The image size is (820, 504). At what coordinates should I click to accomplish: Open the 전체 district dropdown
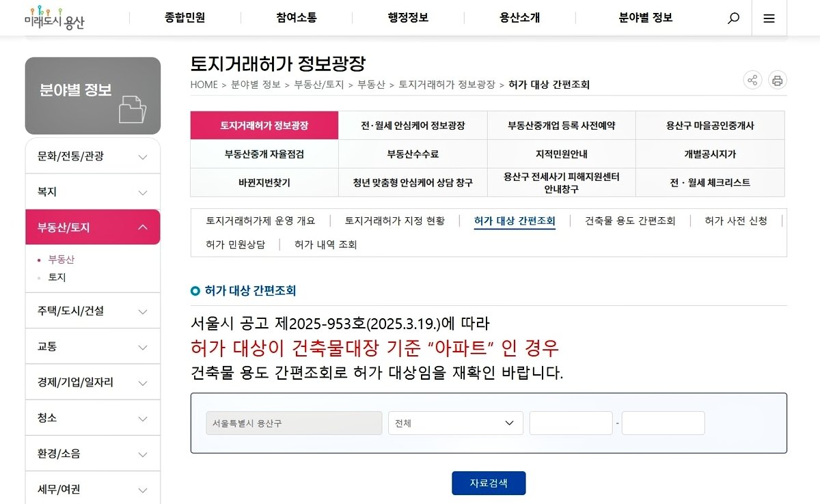(x=455, y=423)
